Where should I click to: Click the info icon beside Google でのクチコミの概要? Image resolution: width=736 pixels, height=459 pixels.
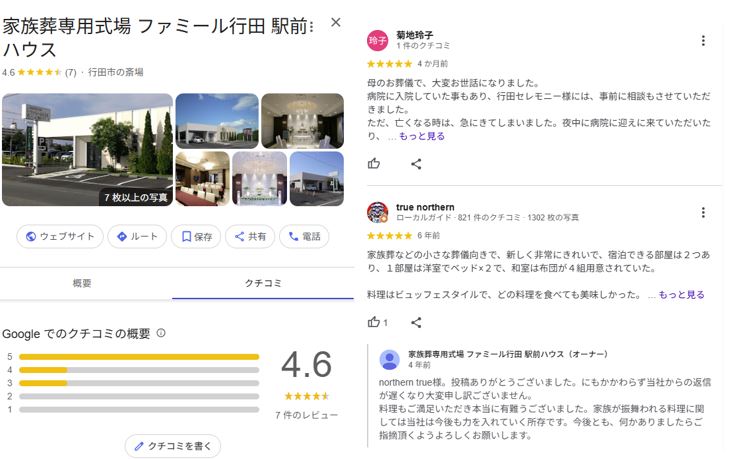(161, 333)
